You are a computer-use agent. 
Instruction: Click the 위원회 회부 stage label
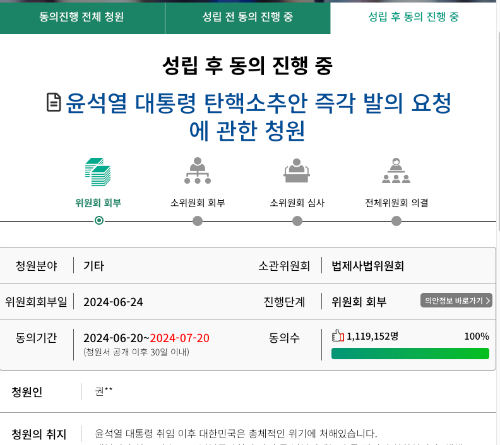point(98,203)
